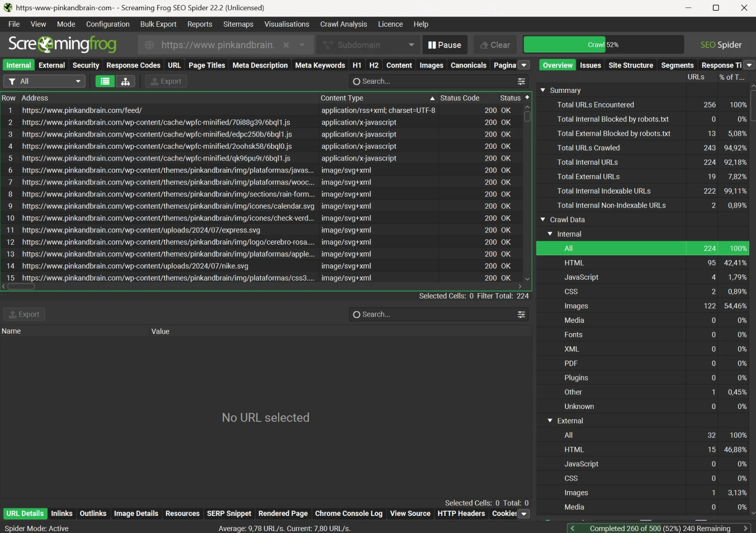Click the Screaming Frog logo
The image size is (756, 533).
[62, 44]
